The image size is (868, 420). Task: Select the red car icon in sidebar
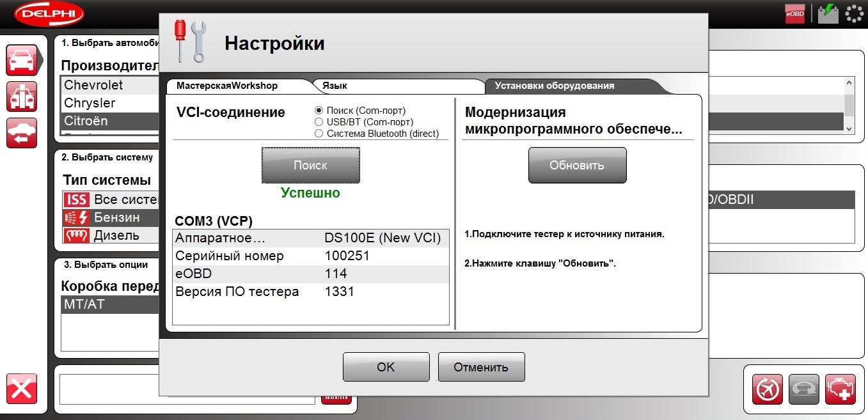coord(22,61)
